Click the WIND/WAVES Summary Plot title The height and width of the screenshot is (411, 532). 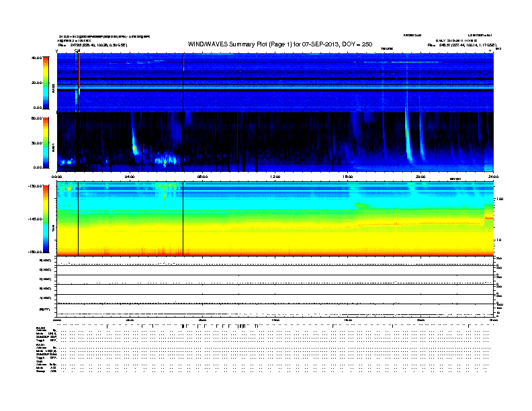click(x=280, y=44)
